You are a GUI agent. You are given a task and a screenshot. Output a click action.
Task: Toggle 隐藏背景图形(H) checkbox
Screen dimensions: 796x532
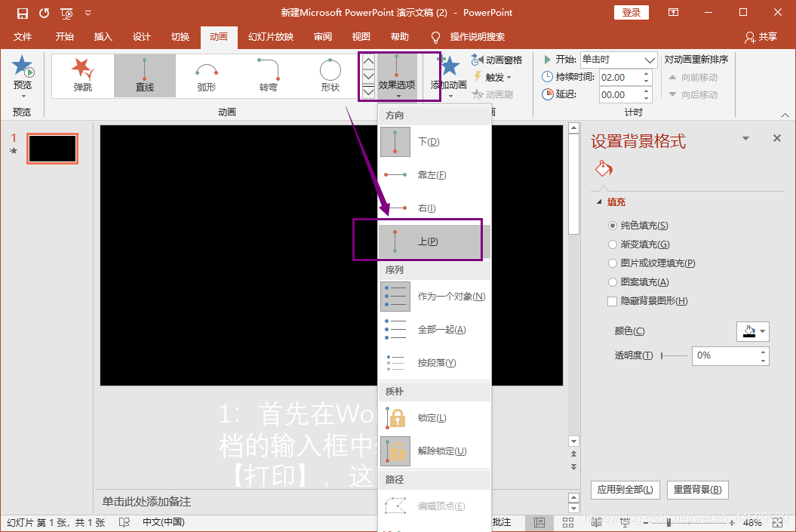[613, 301]
